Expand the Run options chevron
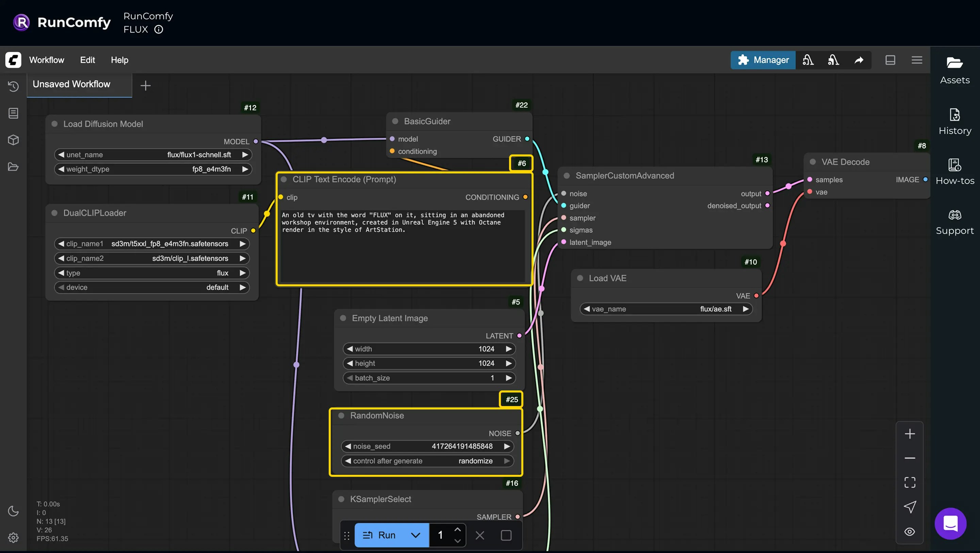Screen dimensions: 980x553 click(415, 535)
